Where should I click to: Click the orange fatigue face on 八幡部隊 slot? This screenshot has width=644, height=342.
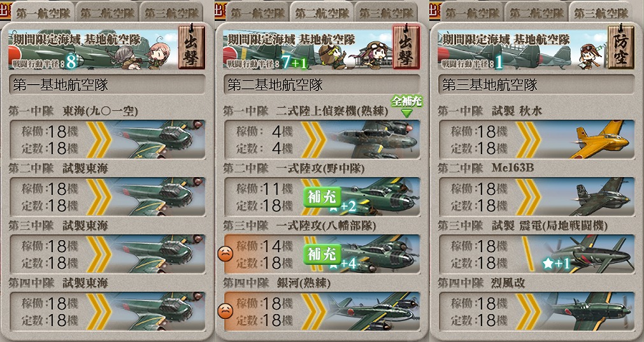(x=225, y=254)
